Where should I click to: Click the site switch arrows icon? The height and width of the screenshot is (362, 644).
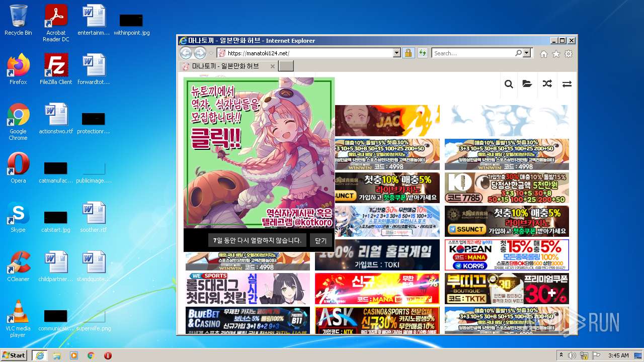[x=567, y=84]
